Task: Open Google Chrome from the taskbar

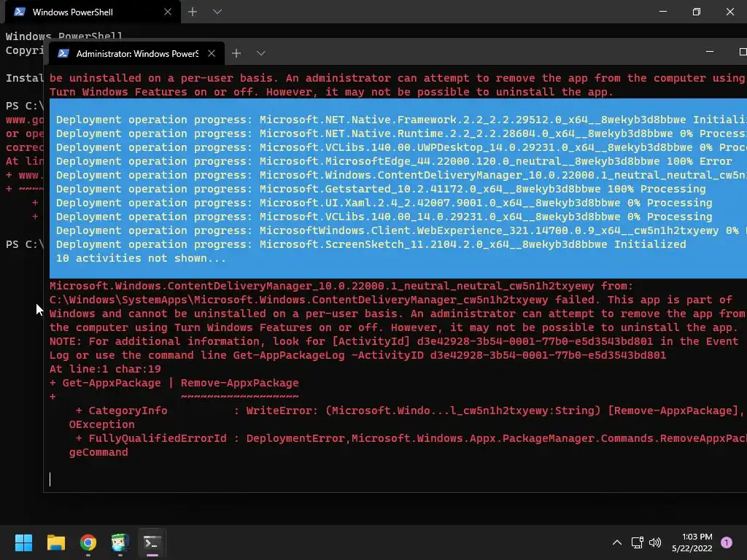Action: click(88, 542)
